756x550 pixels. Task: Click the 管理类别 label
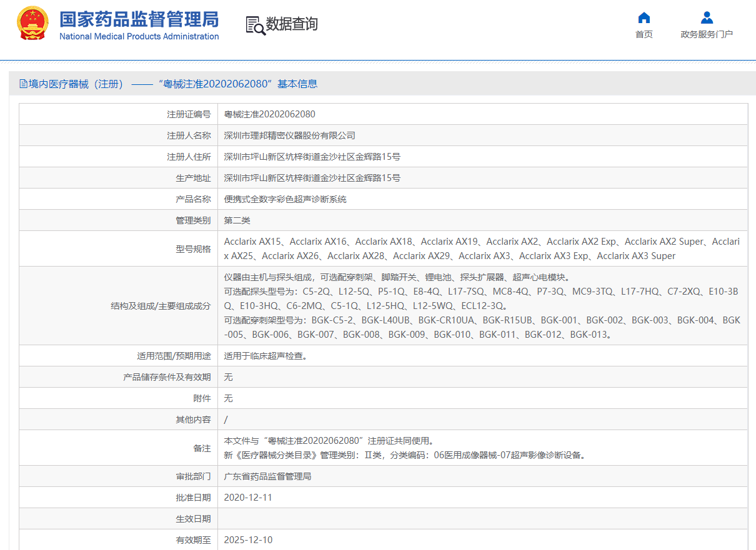pos(193,220)
